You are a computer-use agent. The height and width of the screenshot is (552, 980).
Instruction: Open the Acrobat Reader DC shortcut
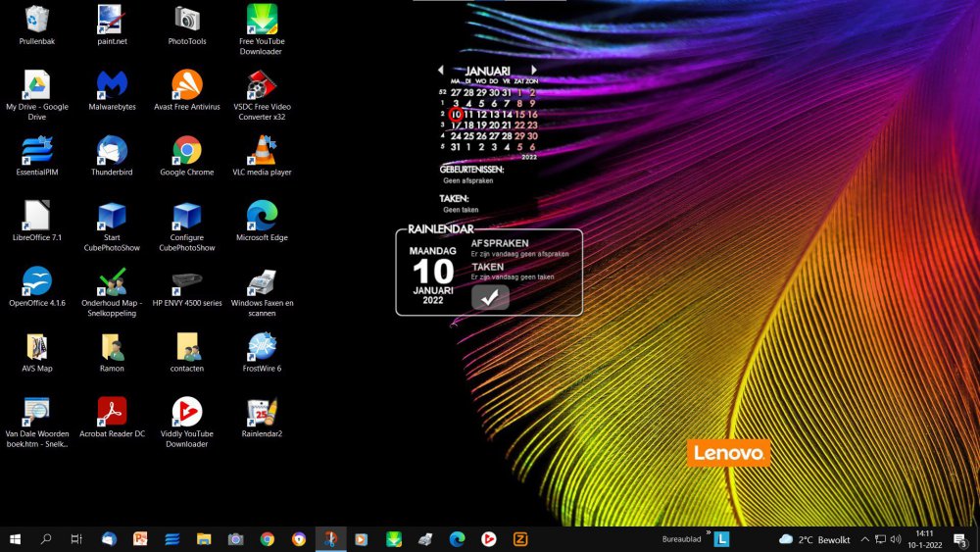112,412
